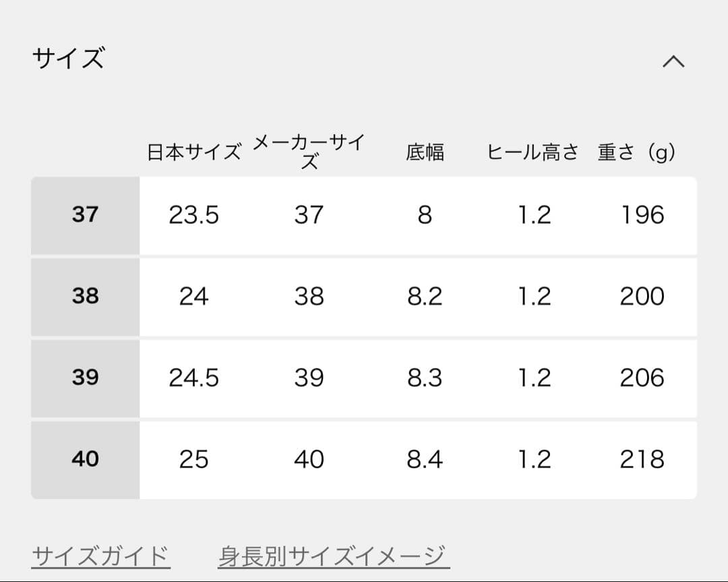Click the sole width value 8.2
The image size is (728, 582).
(x=426, y=296)
